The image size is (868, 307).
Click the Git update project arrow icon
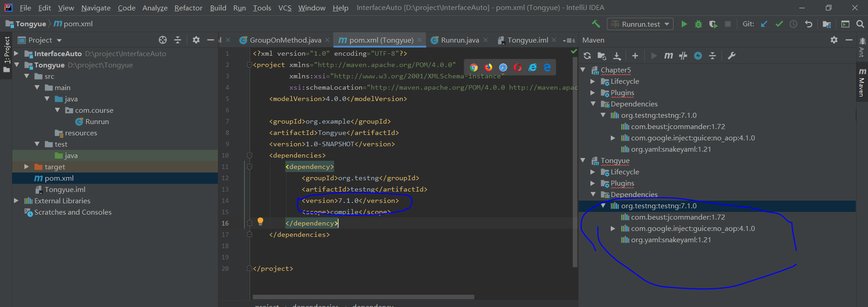pos(764,24)
